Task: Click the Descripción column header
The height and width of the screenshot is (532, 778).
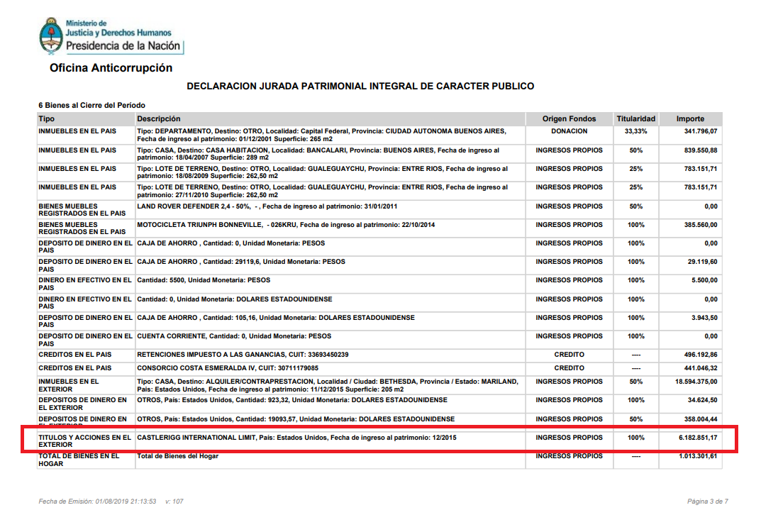Action: point(159,118)
